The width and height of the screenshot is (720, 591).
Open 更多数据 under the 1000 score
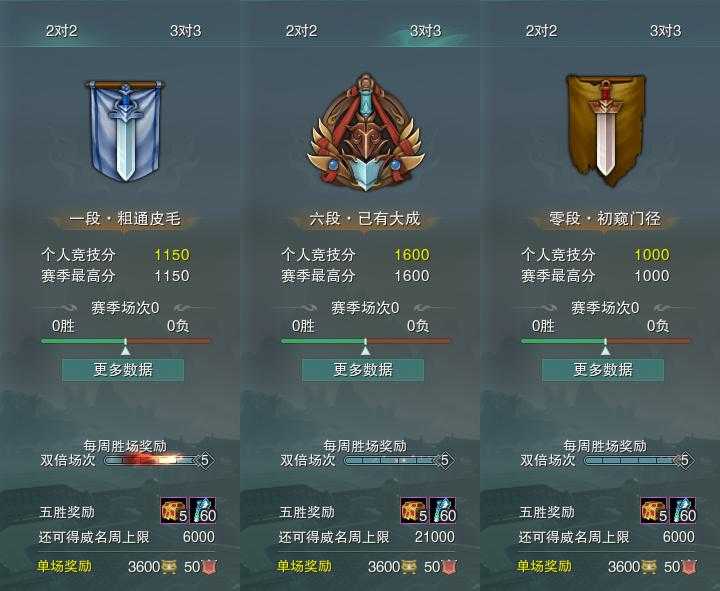603,370
